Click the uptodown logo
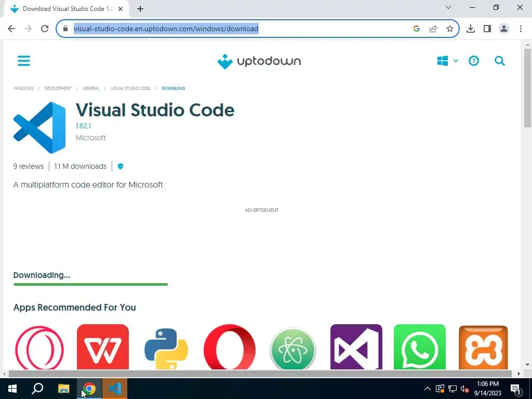Viewport: 532px width, 399px height. (x=259, y=61)
